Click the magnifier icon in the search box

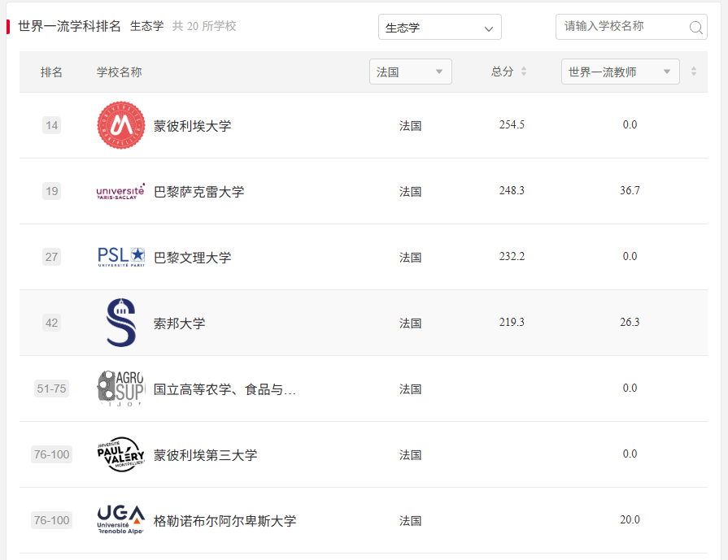(696, 27)
